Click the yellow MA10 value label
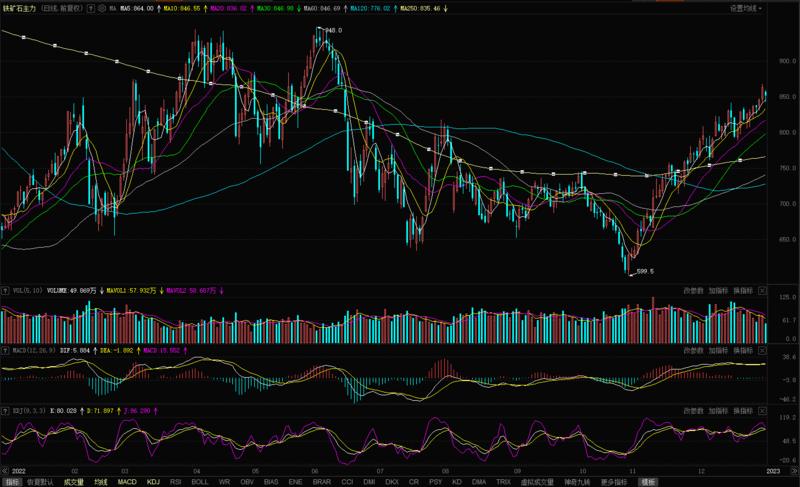The width and height of the screenshot is (800, 487). click(x=182, y=9)
